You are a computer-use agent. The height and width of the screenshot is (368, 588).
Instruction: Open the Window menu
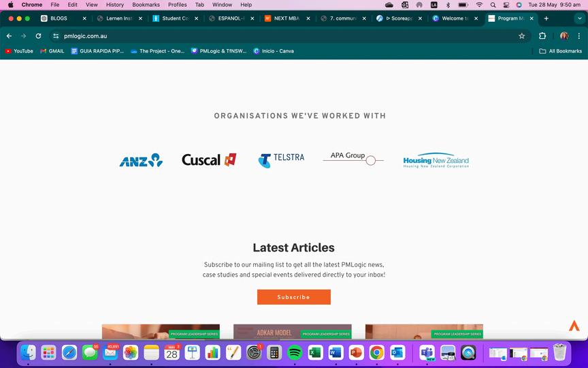point(223,5)
